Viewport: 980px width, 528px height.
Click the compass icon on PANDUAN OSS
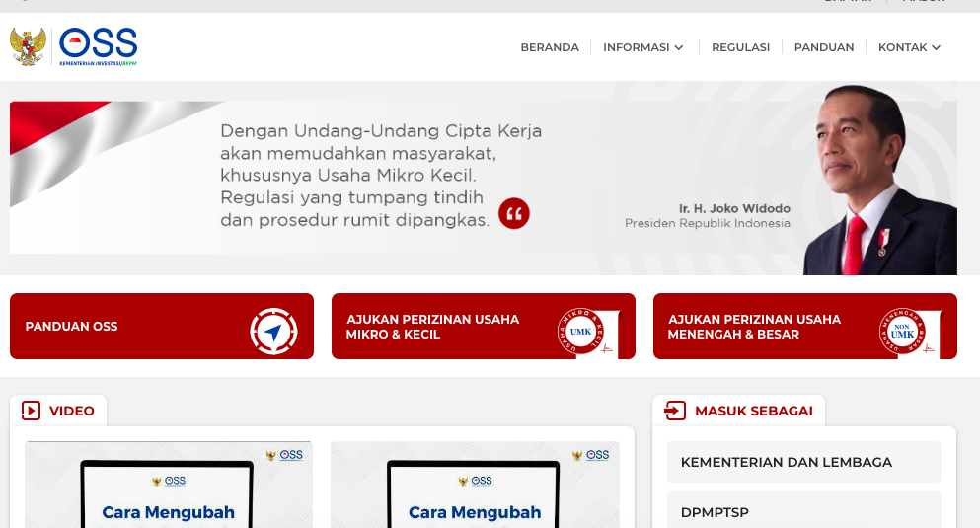[273, 332]
